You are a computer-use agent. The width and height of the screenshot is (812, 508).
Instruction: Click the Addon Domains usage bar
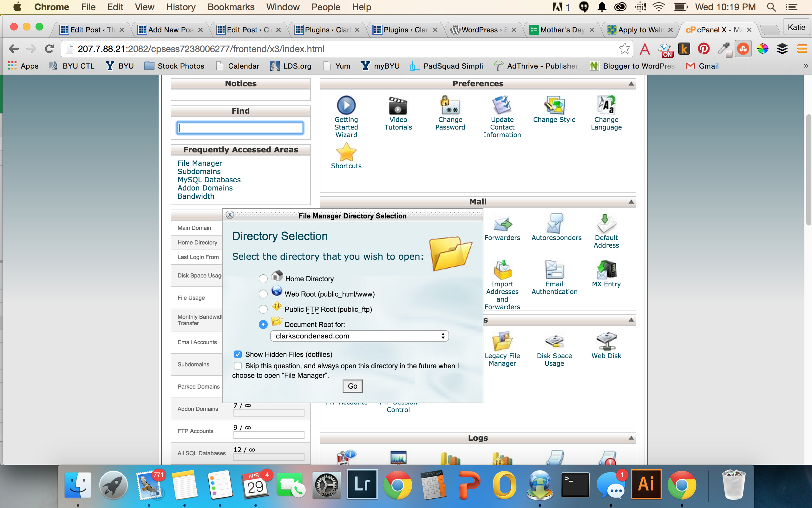269,412
